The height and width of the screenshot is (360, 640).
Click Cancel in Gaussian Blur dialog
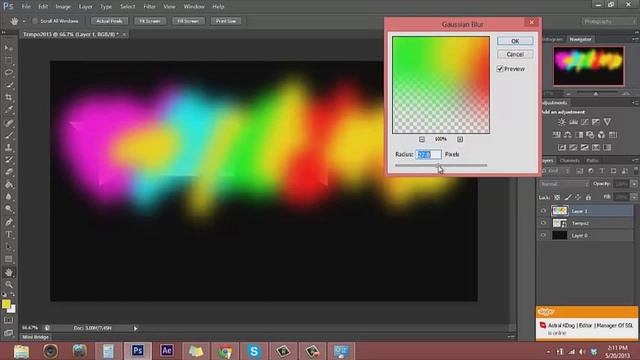tap(515, 54)
